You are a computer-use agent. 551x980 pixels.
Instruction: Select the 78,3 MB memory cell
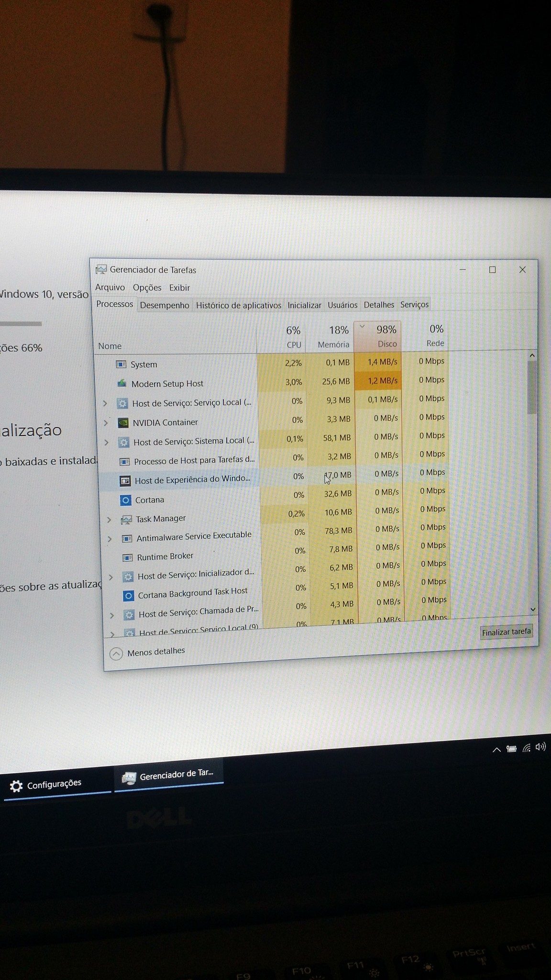tap(333, 531)
